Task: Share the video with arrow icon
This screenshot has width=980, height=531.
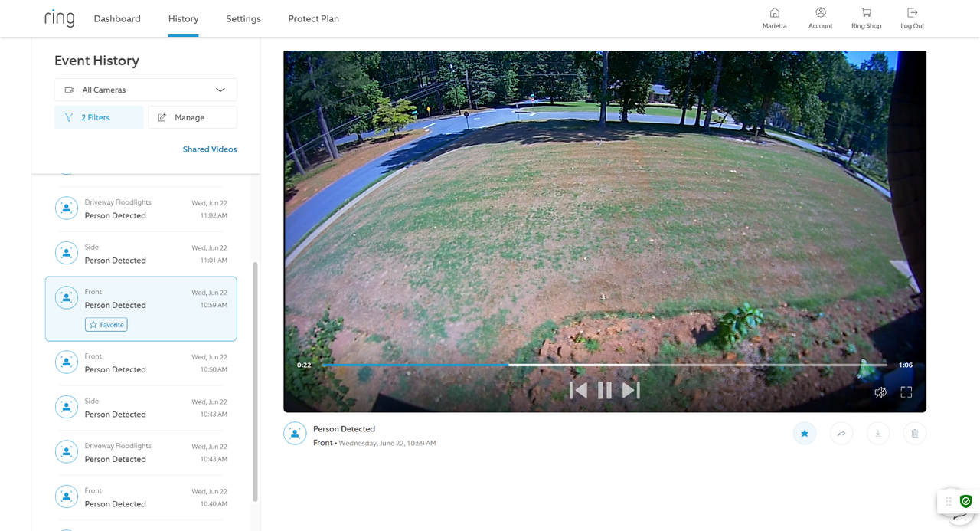Action: 841,434
